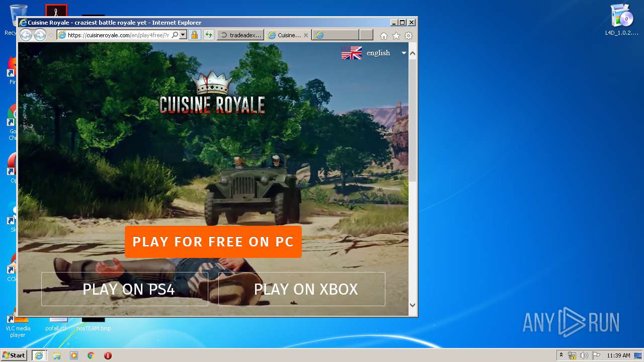The width and height of the screenshot is (644, 362).
Task: Show hidden tray icons arrow
Action: pyautogui.click(x=561, y=355)
